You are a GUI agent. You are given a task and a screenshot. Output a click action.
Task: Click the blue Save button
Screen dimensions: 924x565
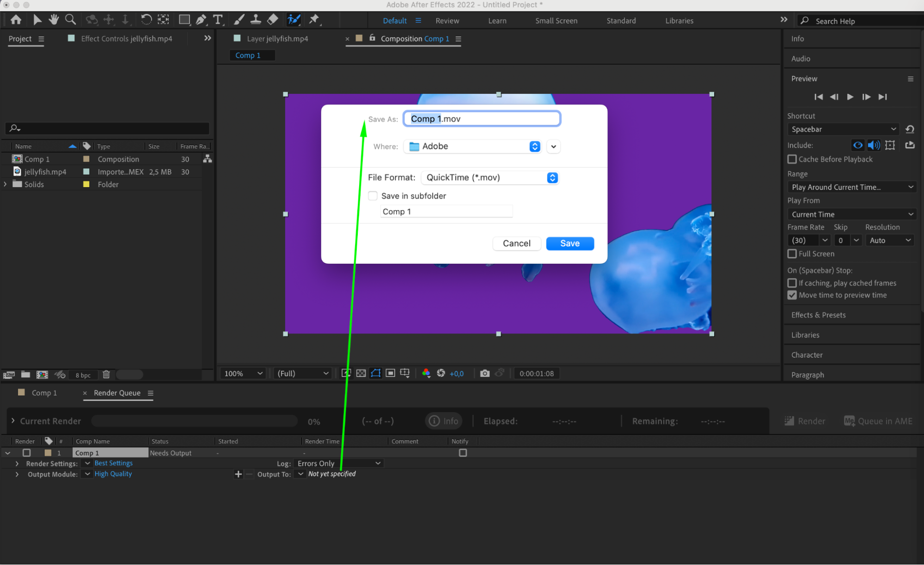(x=569, y=243)
